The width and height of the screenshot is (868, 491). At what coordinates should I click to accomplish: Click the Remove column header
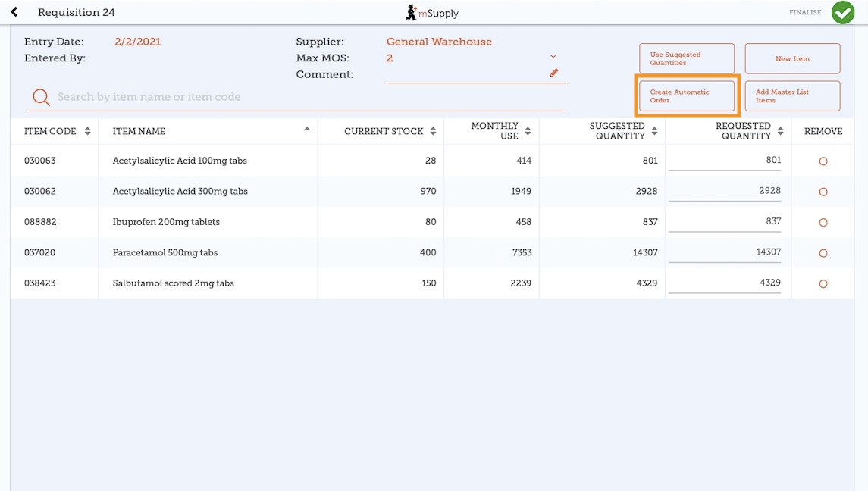point(823,131)
